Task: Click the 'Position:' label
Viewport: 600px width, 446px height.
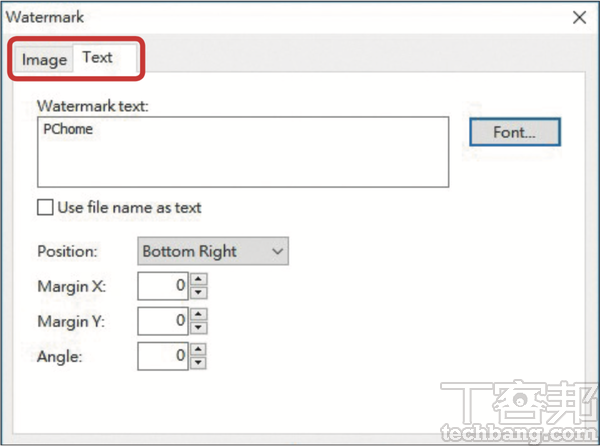Action: [67, 252]
